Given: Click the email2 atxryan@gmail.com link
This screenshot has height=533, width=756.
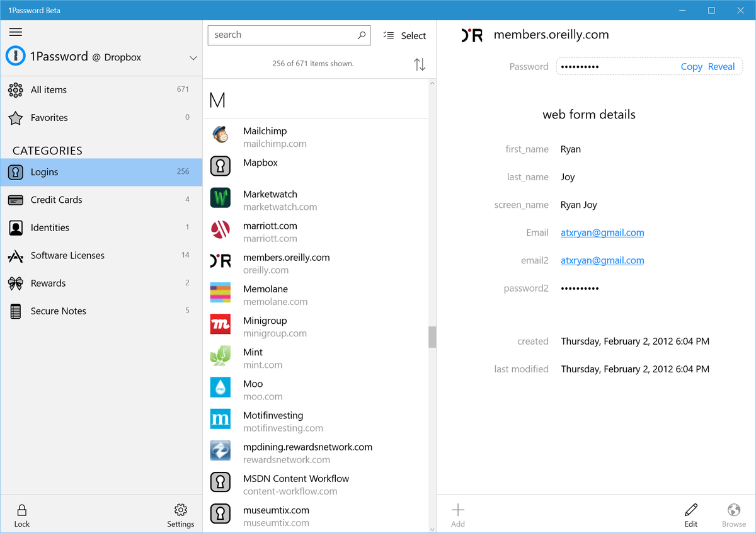Looking at the screenshot, I should coord(602,260).
